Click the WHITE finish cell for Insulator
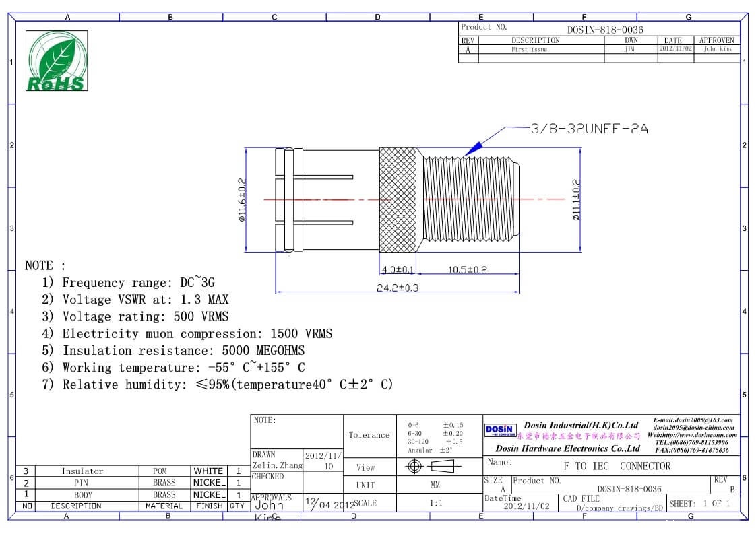Viewport: 756px width, 534px height. 208,471
